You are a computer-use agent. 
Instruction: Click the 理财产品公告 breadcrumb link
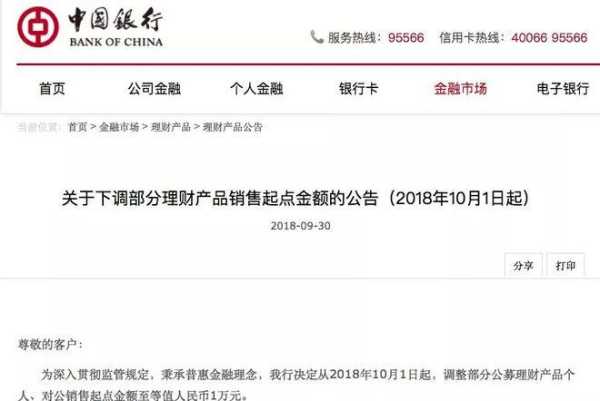232,127
